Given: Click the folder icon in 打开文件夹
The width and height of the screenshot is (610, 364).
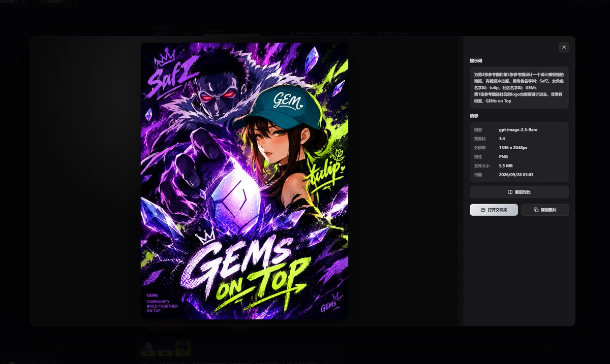Looking at the screenshot, I should (483, 210).
